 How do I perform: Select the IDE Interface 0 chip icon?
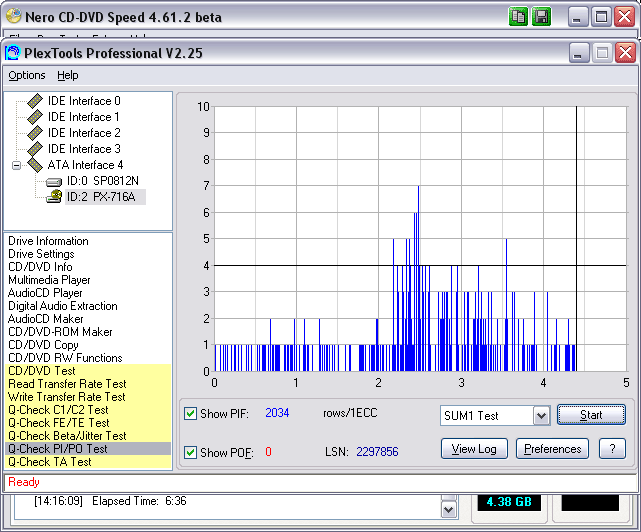pos(35,101)
